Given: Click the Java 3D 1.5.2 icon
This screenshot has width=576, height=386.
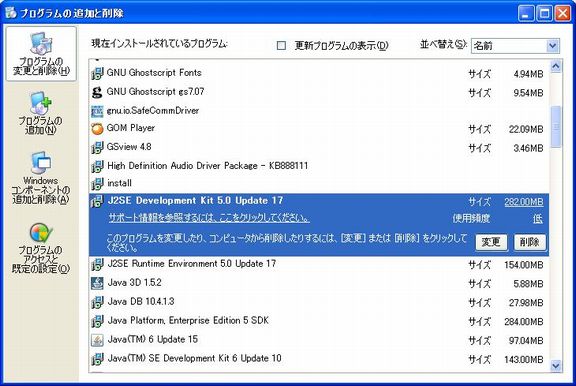Looking at the screenshot, I should pyautogui.click(x=97, y=283).
